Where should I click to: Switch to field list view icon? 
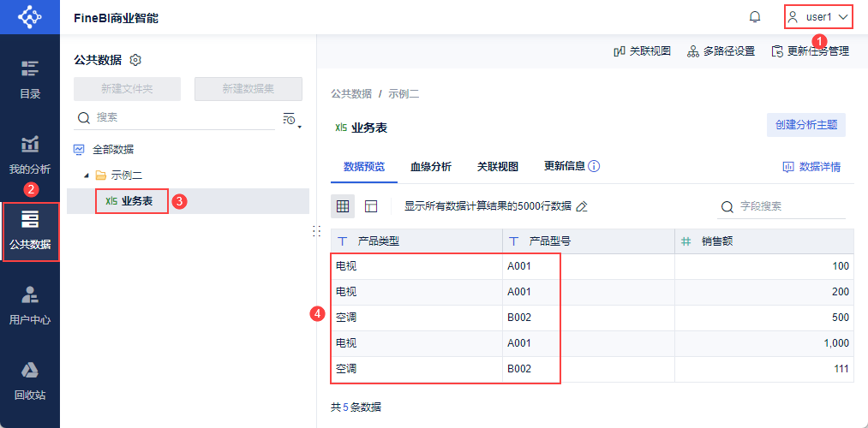coord(371,206)
